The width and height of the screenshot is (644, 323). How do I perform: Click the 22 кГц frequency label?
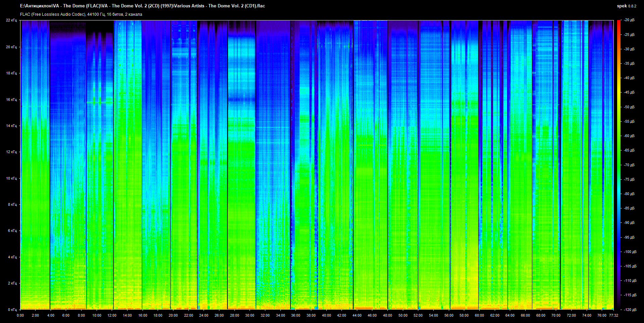pyautogui.click(x=11, y=20)
